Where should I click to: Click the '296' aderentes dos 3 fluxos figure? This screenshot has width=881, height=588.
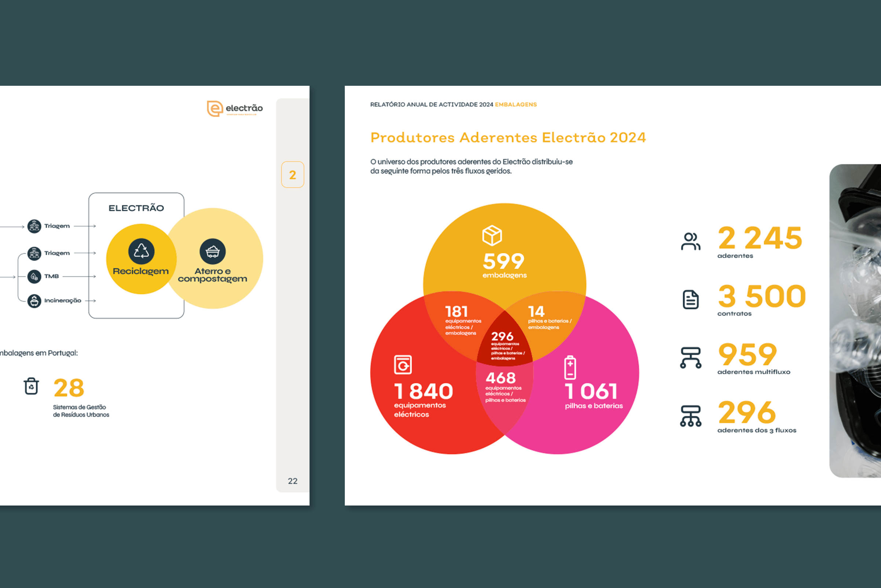(747, 412)
